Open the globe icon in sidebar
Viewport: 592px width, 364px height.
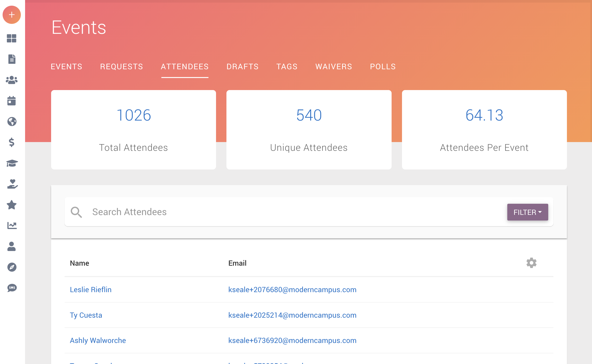[x=12, y=121]
